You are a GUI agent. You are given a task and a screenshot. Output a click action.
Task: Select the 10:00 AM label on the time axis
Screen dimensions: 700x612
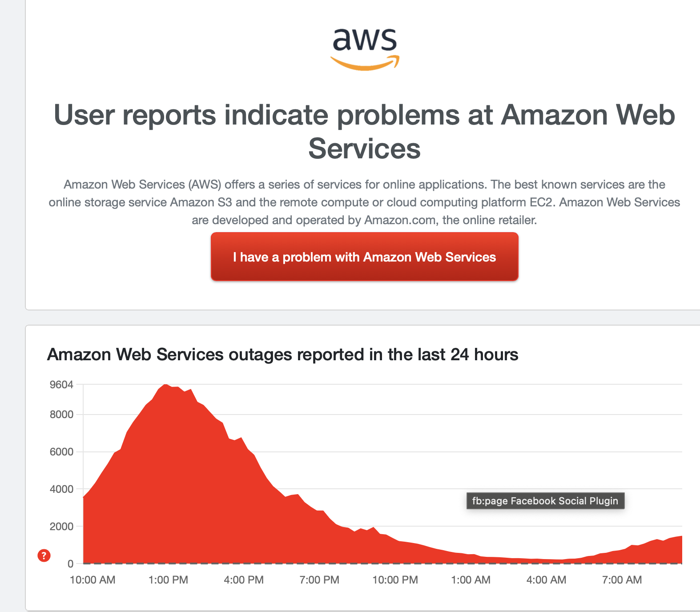point(93,580)
